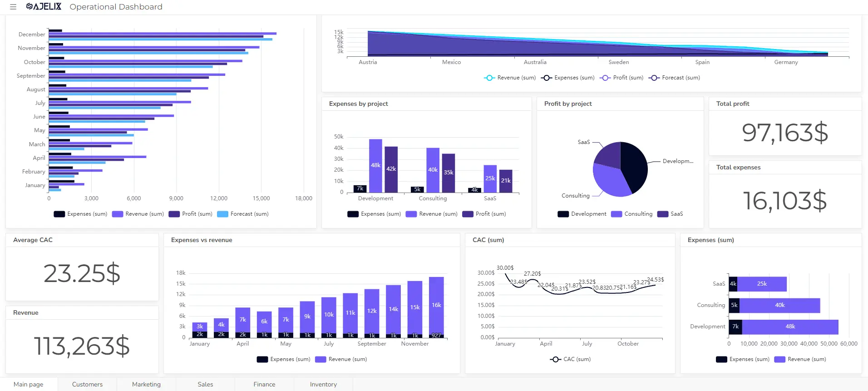Image resolution: width=868 pixels, height=391 pixels.
Task: Click the Total profit 97,163$ value
Action: coord(785,133)
